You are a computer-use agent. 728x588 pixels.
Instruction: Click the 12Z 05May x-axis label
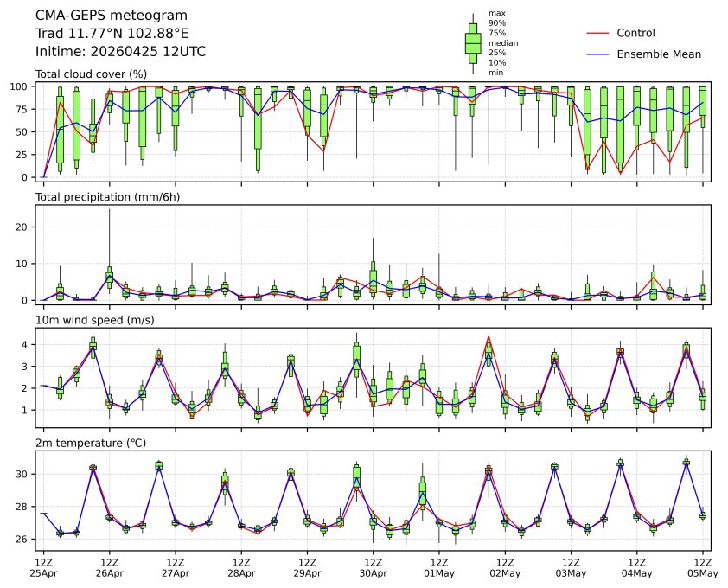coord(702,567)
